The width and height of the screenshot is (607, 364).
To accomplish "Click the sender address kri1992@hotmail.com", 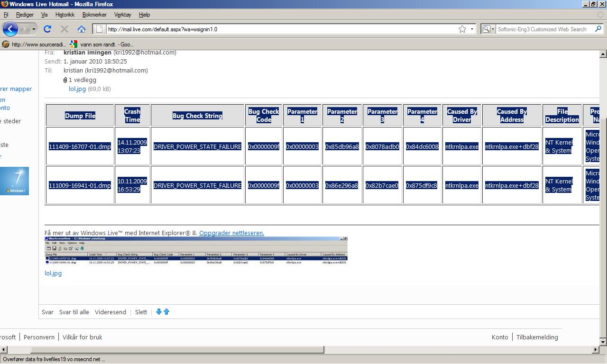I will (144, 53).
